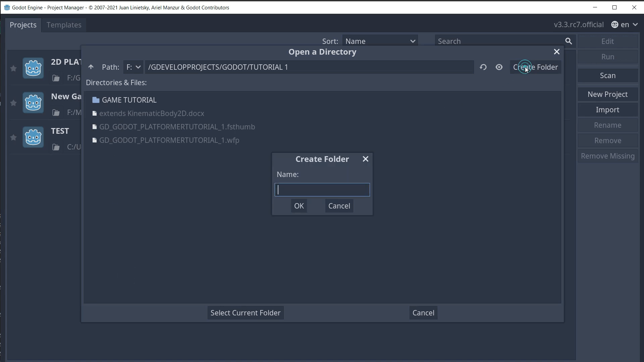
Task: Click the search magnifier icon
Action: pyautogui.click(x=569, y=41)
